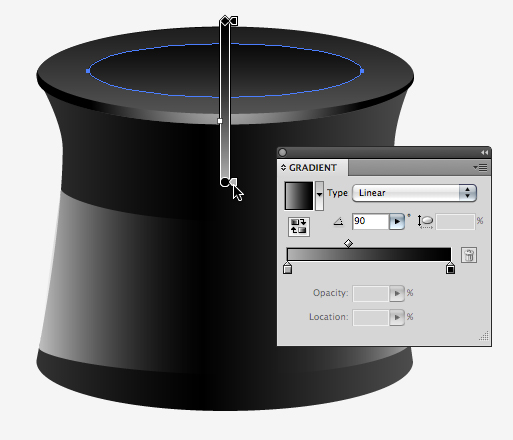Open the Opacity value arrow
Image resolution: width=513 pixels, height=440 pixels.
point(397,294)
